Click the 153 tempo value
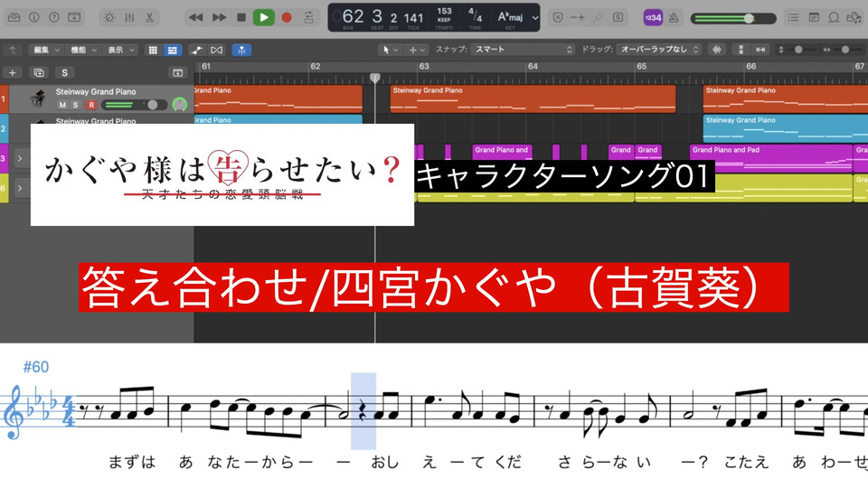This screenshot has height=488, width=868. [x=444, y=11]
